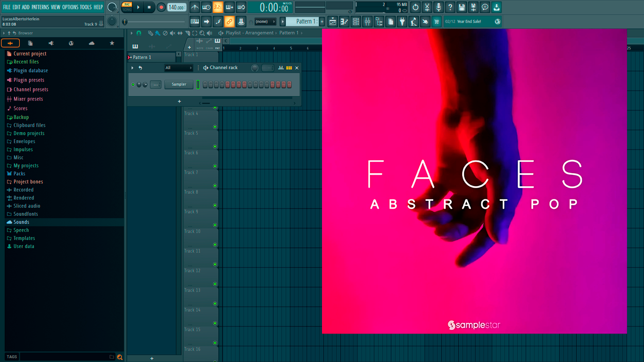Start playback with the Play button
The height and width of the screenshot is (362, 644).
pos(138,7)
